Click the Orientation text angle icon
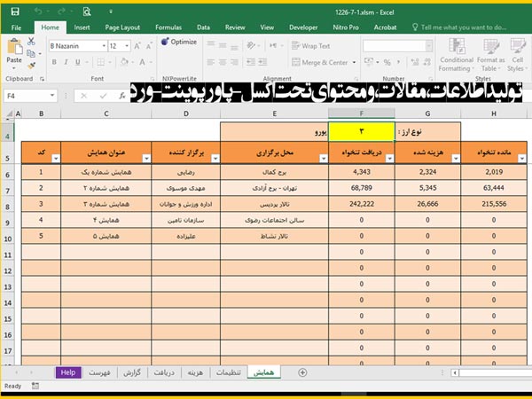 point(251,45)
